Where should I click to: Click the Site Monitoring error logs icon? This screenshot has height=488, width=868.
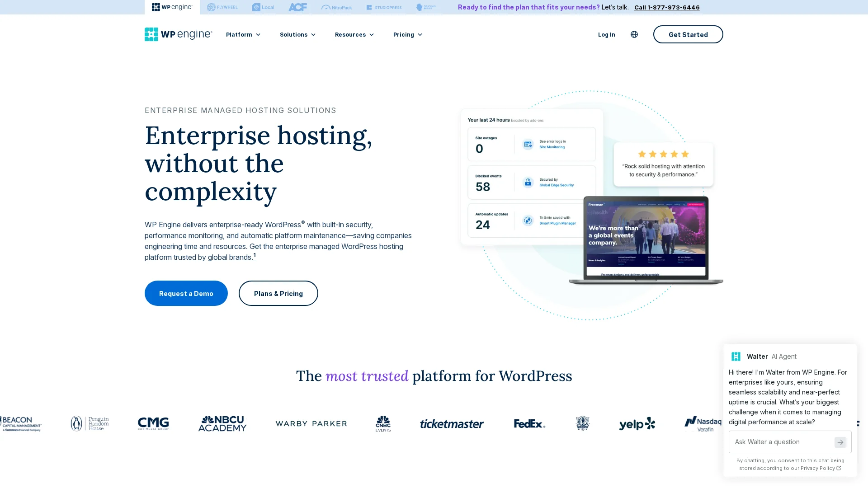pyautogui.click(x=528, y=144)
